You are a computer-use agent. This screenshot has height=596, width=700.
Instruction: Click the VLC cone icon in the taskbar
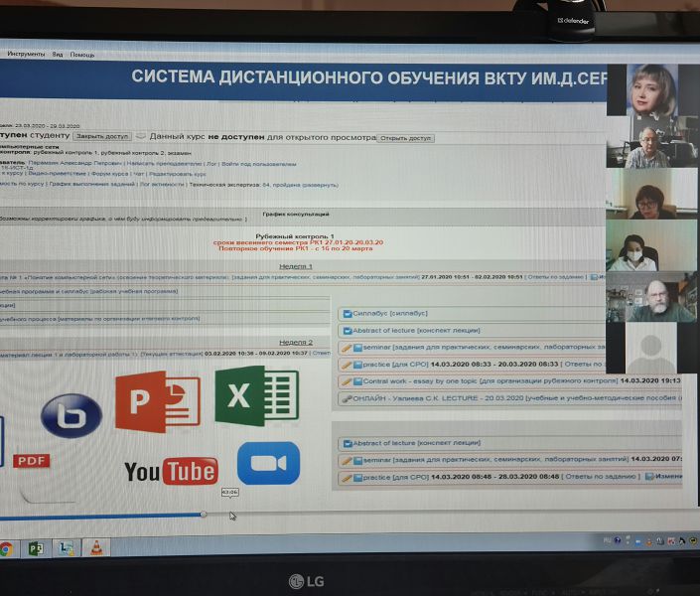pos(96,547)
